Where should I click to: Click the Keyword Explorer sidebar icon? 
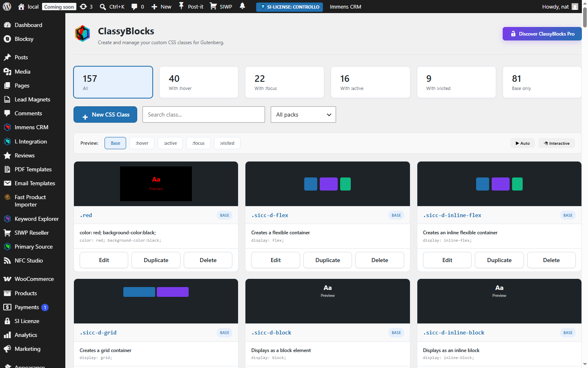pyautogui.click(x=7, y=219)
